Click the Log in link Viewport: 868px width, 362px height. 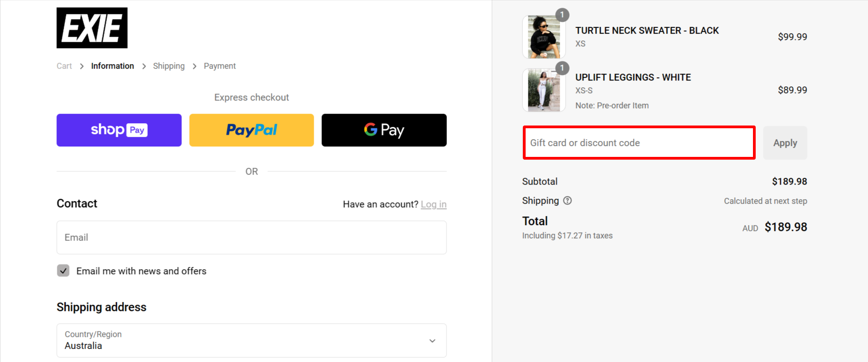433,204
